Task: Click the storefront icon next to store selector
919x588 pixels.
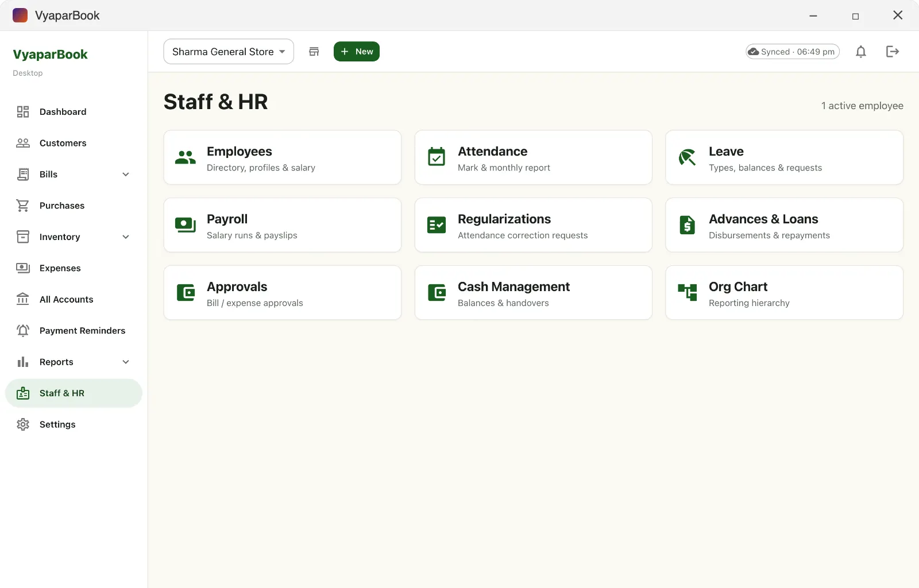Action: [x=314, y=52]
